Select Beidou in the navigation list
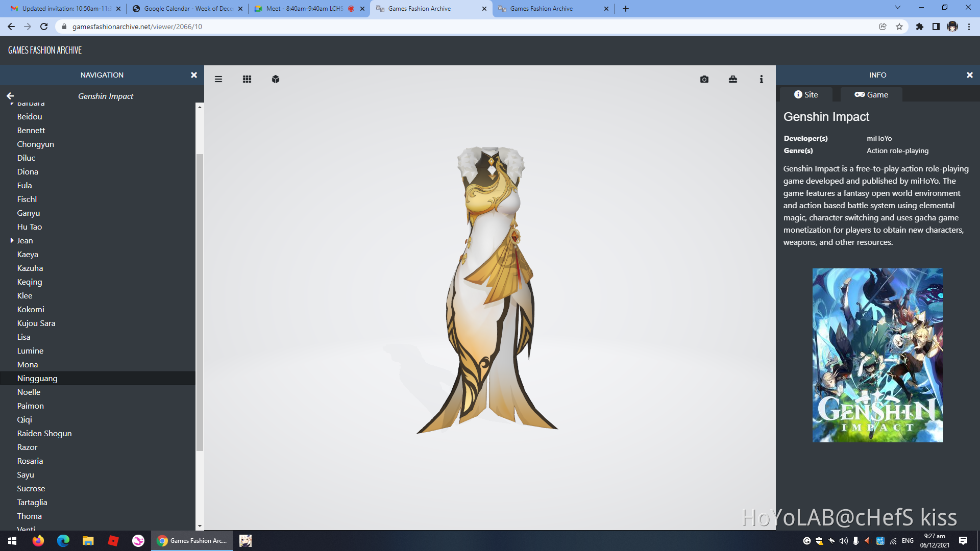The width and height of the screenshot is (980, 551). (x=30, y=117)
